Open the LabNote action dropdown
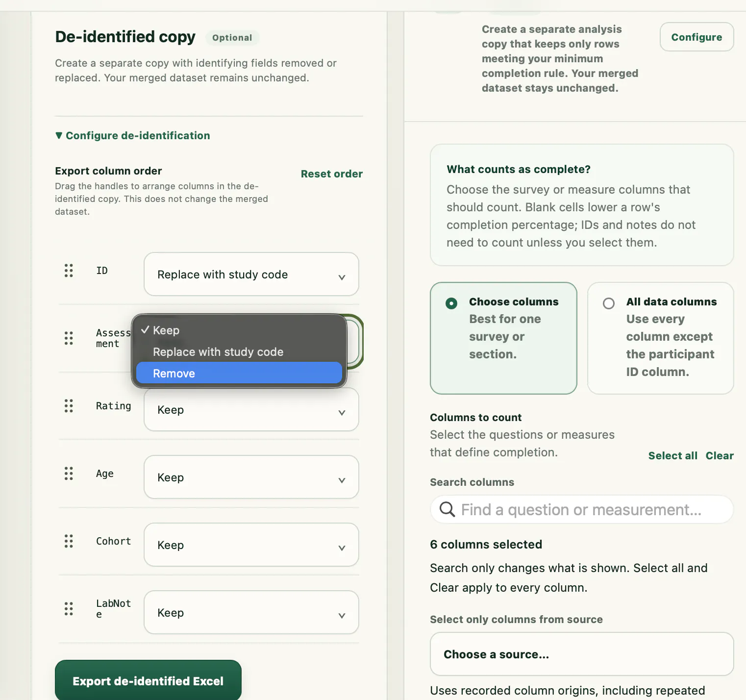 tap(251, 612)
